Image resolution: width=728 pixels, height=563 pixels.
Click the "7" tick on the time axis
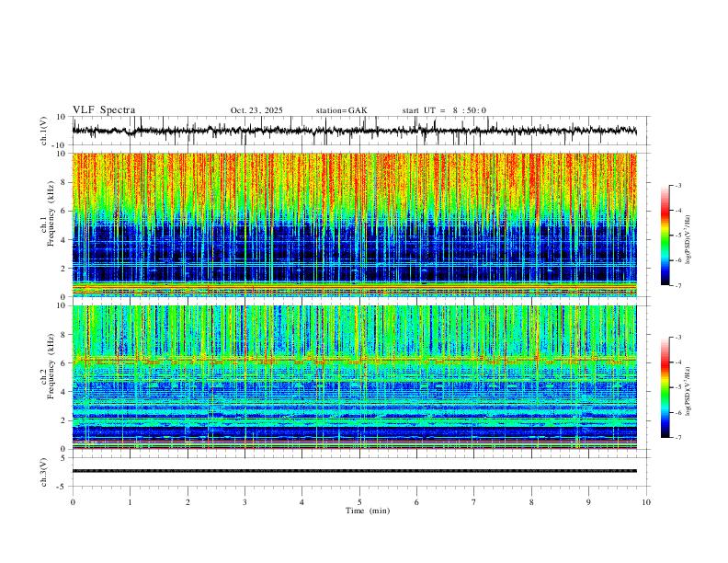474,502
